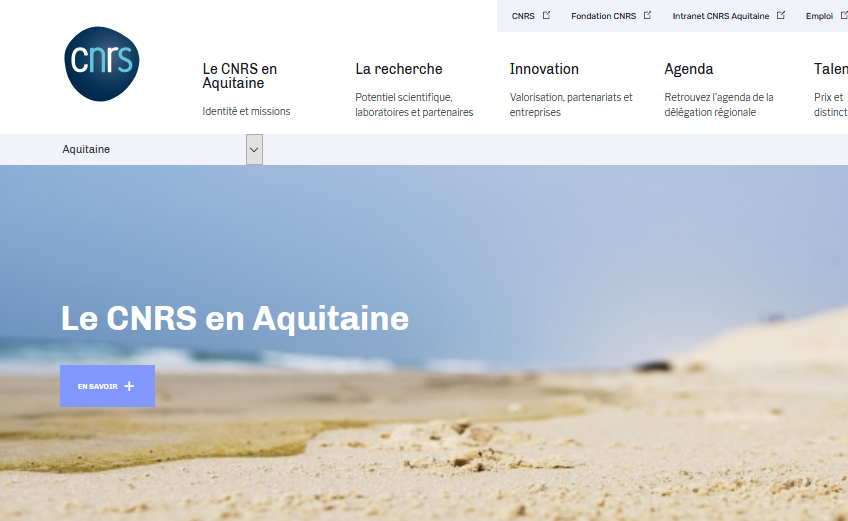Click 'Potentiel scientifique, laboratoires et partenaires' text

414,104
